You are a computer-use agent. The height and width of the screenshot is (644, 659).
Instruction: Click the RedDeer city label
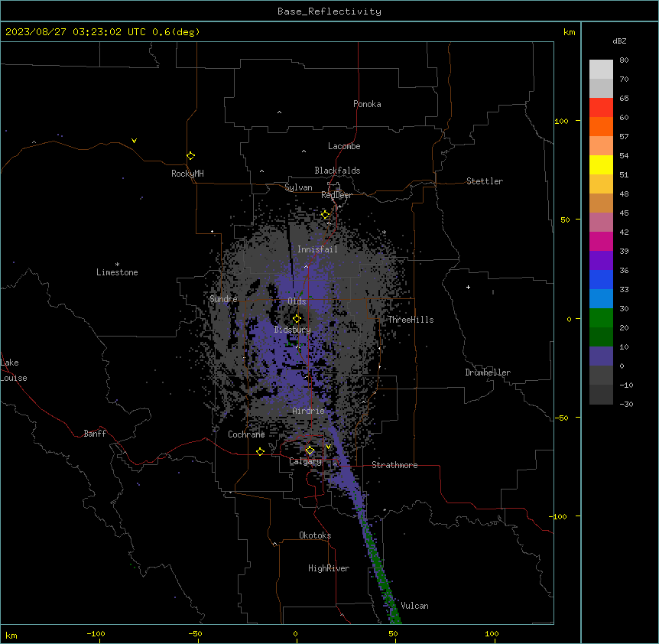336,195
